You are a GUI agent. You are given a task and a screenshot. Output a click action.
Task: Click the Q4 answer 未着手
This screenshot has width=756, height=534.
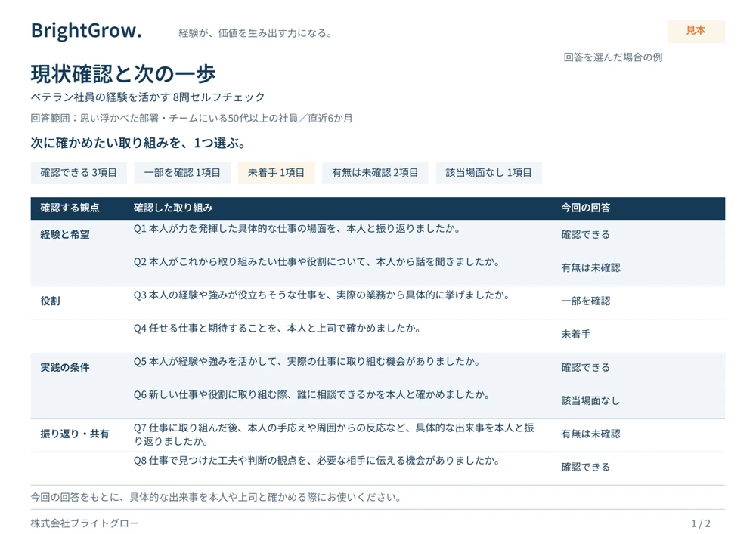tap(575, 334)
